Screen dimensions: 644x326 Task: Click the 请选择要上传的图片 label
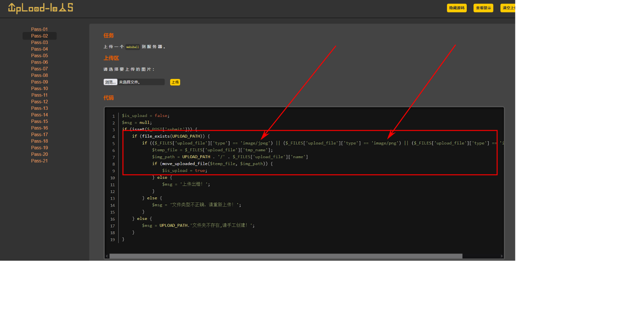tap(129, 69)
